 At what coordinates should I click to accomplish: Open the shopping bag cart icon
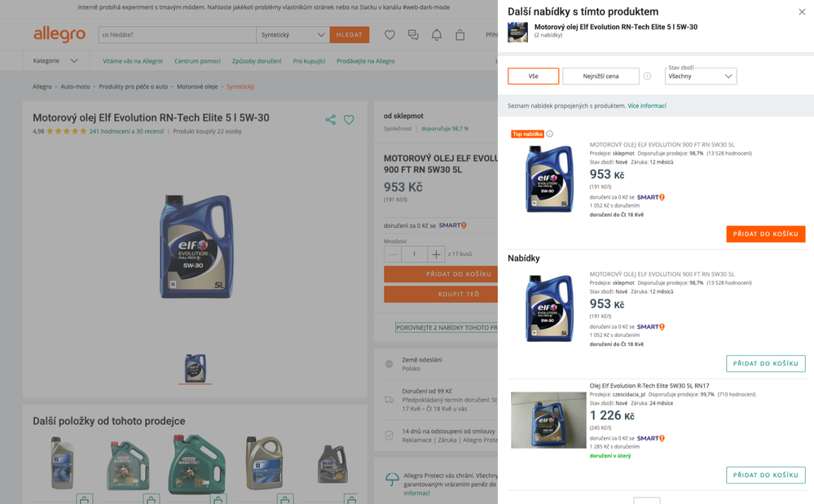pos(460,35)
